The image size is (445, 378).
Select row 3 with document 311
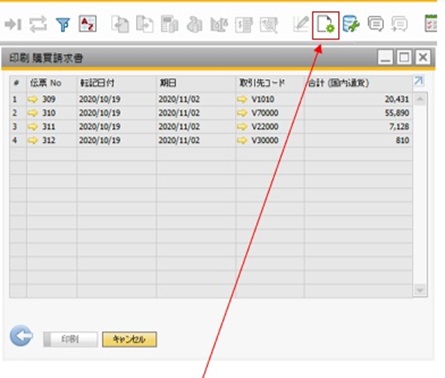click(211, 127)
